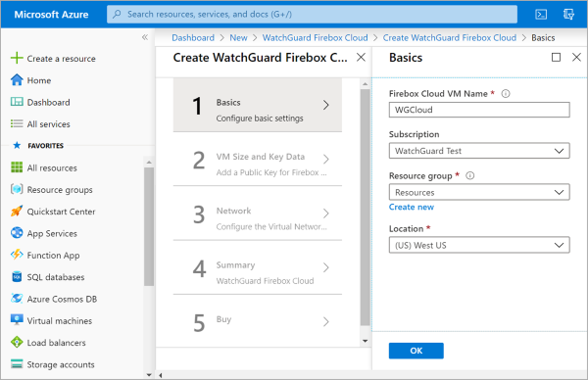This screenshot has height=380, width=588.
Task: Open the Location dropdown
Action: pos(479,245)
